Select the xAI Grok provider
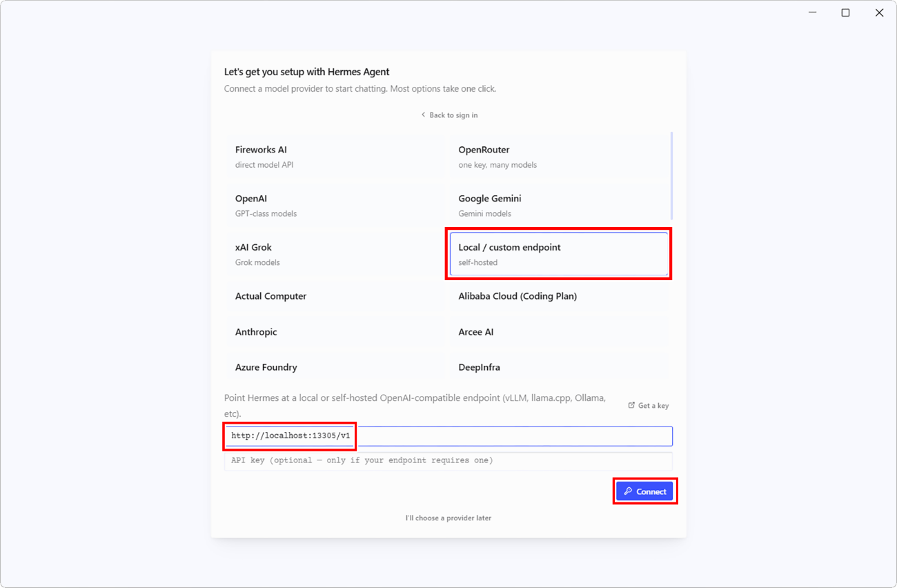 coord(335,254)
